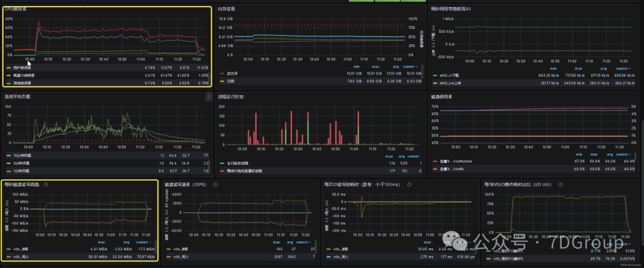The height and width of the screenshot is (268, 644).
Task: Open 每秒网络带宽使用All panel title menu
Action: coord(451,8)
